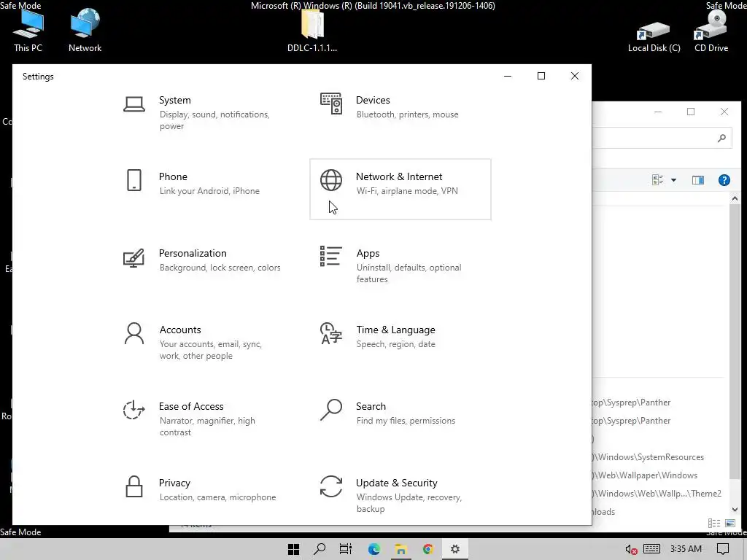The height and width of the screenshot is (560, 747).
Task: Switch Explorer to details view icon
Action: [714, 524]
